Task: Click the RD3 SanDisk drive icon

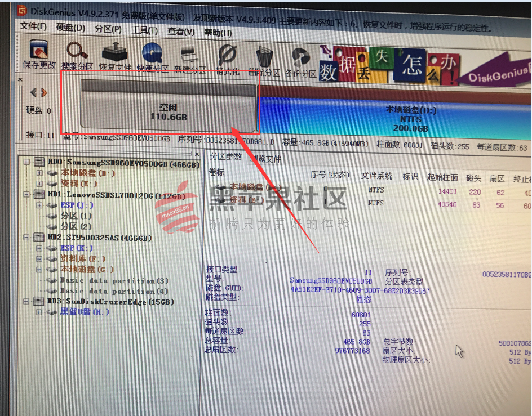Action: [38, 301]
